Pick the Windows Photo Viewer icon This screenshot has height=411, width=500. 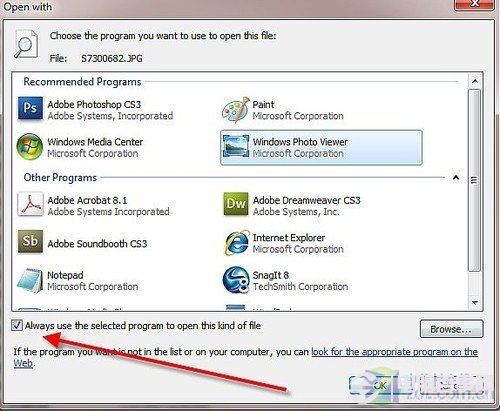[236, 146]
